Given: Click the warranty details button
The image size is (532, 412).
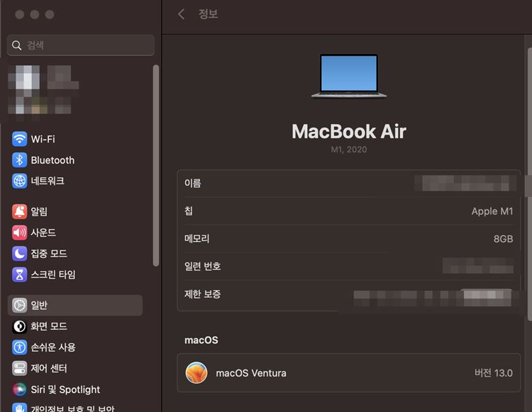Looking at the screenshot, I should point(486,297).
